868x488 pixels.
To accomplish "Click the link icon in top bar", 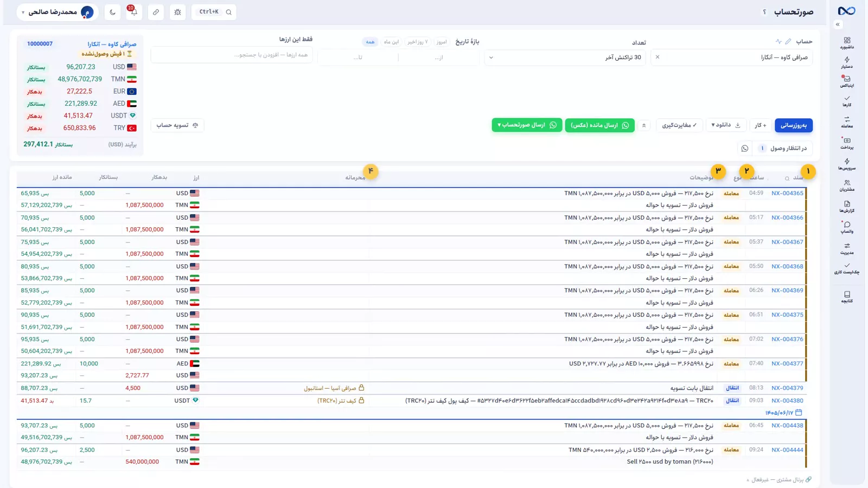I will point(156,12).
